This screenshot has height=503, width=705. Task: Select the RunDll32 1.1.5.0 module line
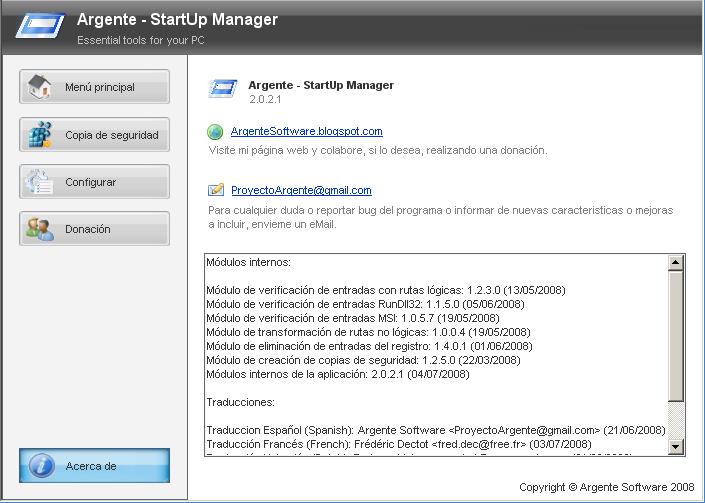pos(365,304)
